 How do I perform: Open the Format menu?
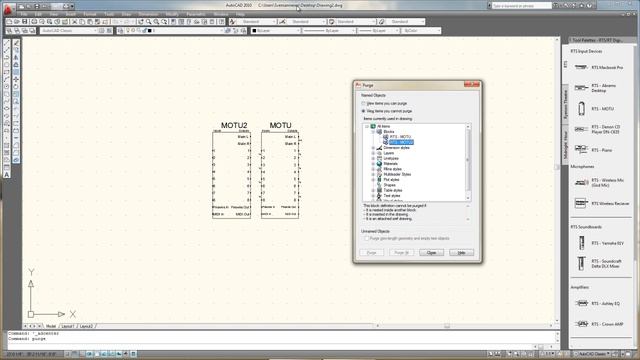click(89, 14)
